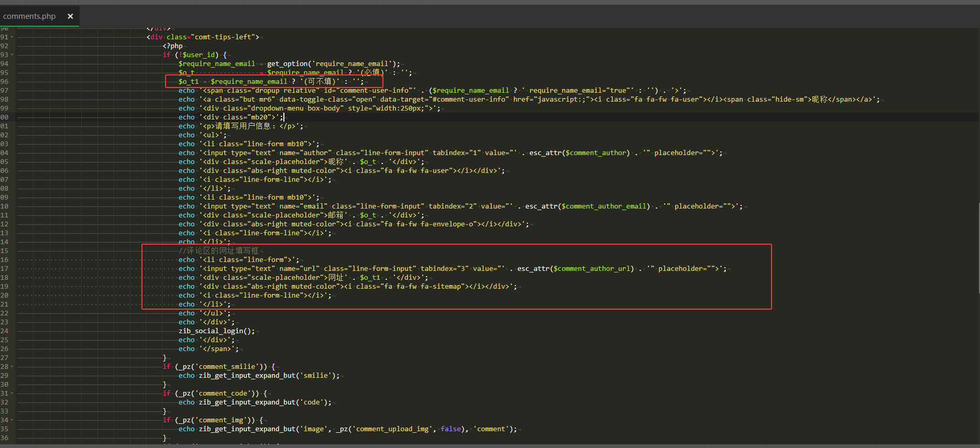This screenshot has height=448, width=980.
Task: Click the echo '</ul>' line
Action: (x=204, y=313)
